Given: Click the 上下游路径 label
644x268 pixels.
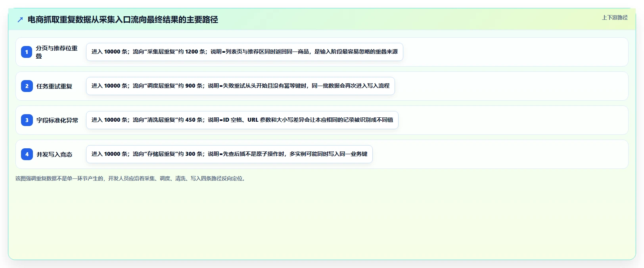Looking at the screenshot, I should [615, 17].
